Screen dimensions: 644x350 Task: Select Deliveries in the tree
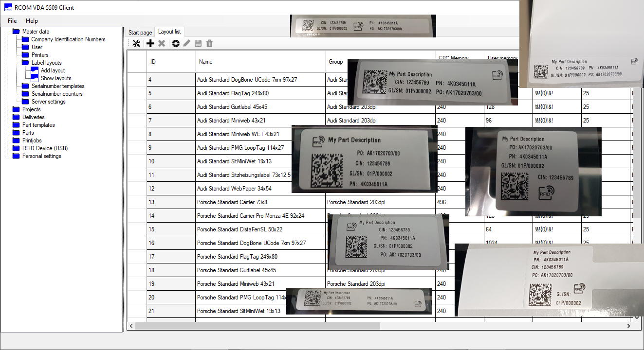33,117
